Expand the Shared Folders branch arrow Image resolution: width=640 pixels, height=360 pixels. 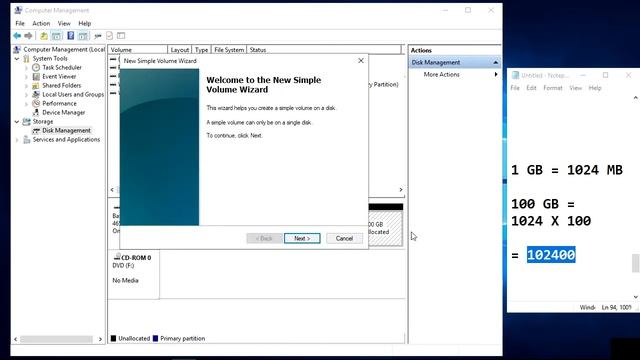click(26, 85)
